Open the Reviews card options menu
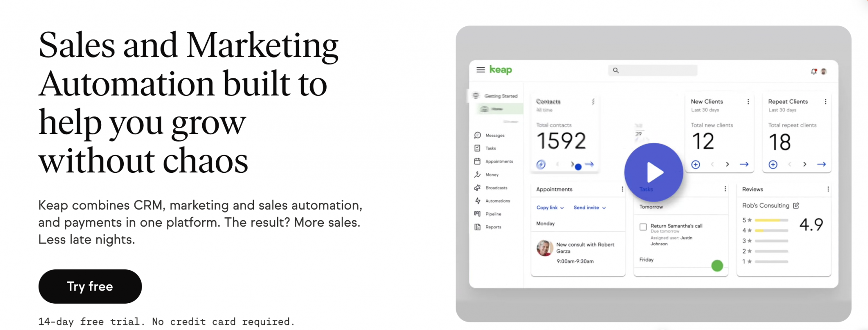 tap(828, 189)
